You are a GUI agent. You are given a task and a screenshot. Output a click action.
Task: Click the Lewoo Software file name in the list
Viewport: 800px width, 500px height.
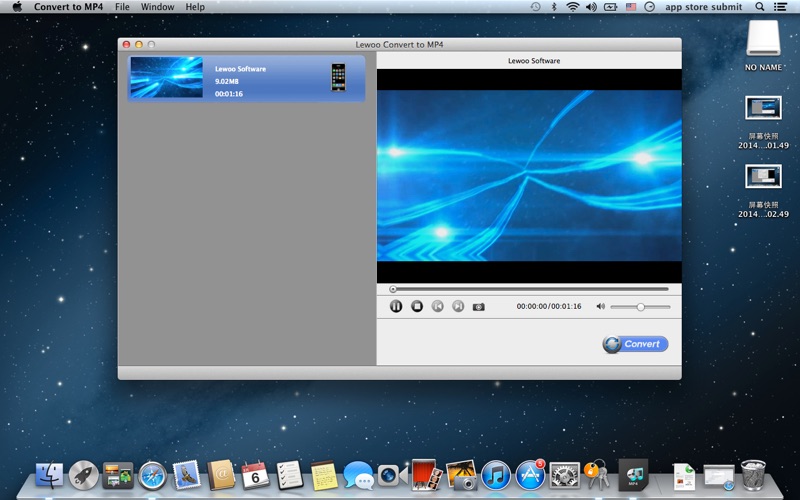click(240, 69)
